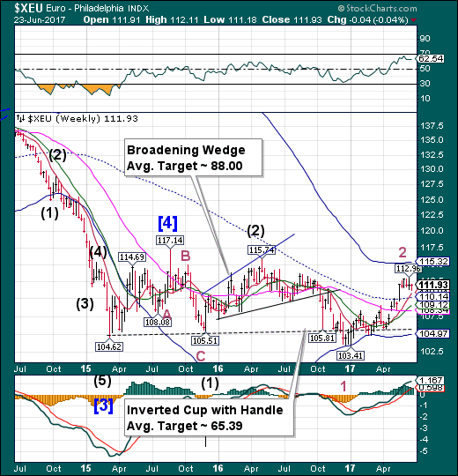Click the blue [3] wave label
The image size is (458, 476).
click(x=103, y=405)
